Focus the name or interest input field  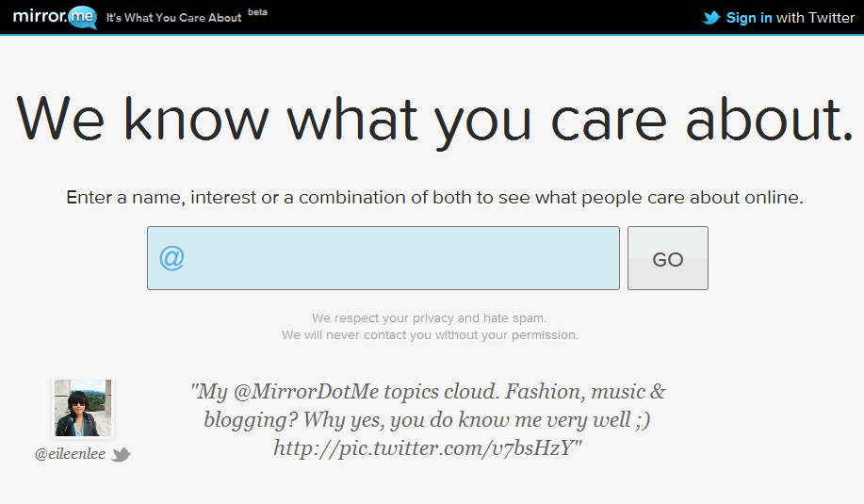396,258
